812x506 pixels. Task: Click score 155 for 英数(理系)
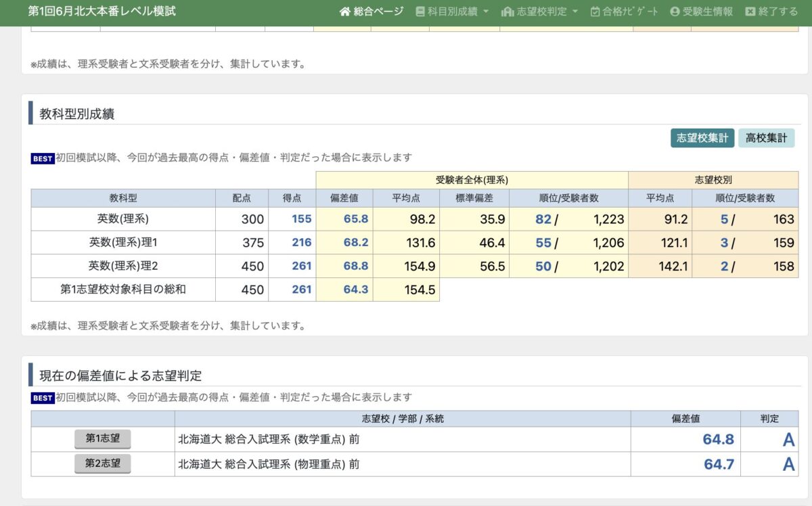(x=302, y=219)
